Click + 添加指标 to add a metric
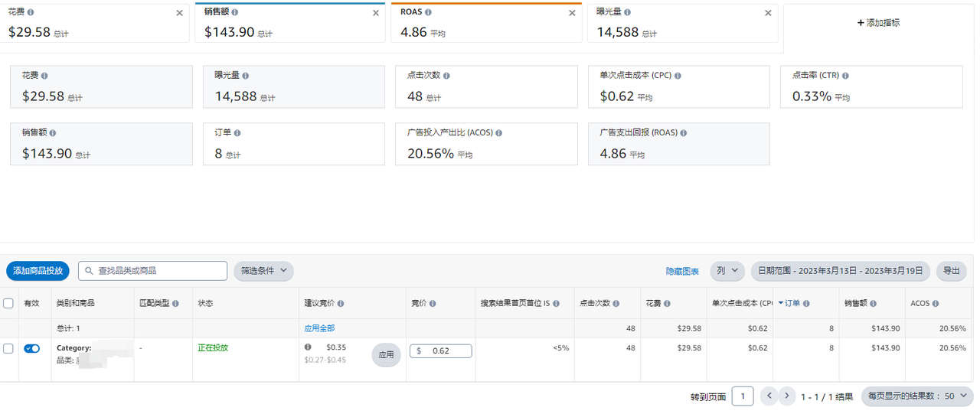 (878, 23)
